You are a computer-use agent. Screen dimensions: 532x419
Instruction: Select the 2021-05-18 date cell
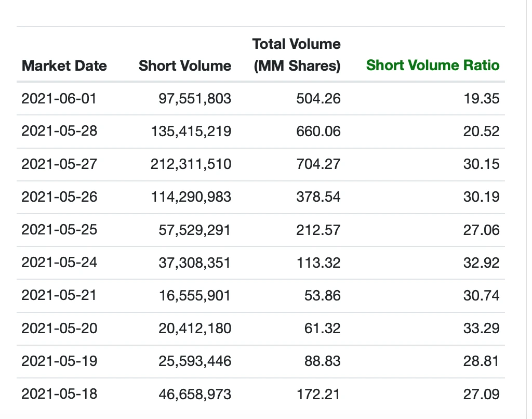click(59, 394)
